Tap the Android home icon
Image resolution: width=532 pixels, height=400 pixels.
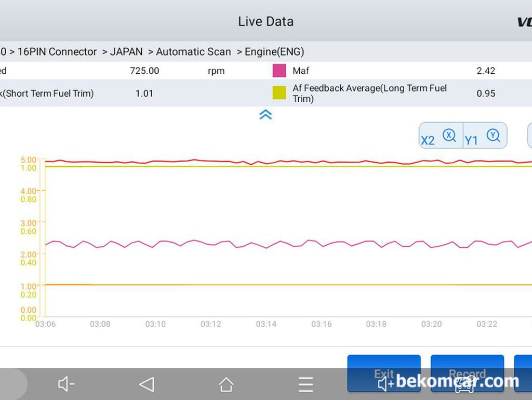[226, 384]
